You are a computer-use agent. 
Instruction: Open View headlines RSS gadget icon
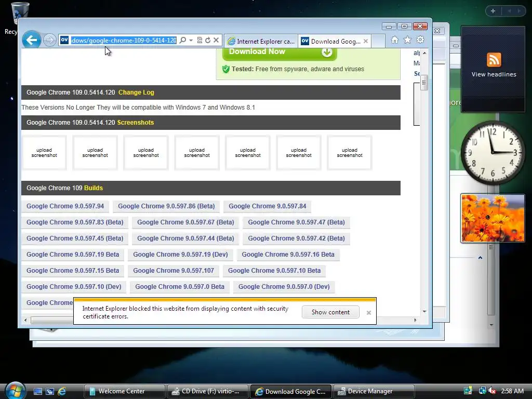pos(494,60)
